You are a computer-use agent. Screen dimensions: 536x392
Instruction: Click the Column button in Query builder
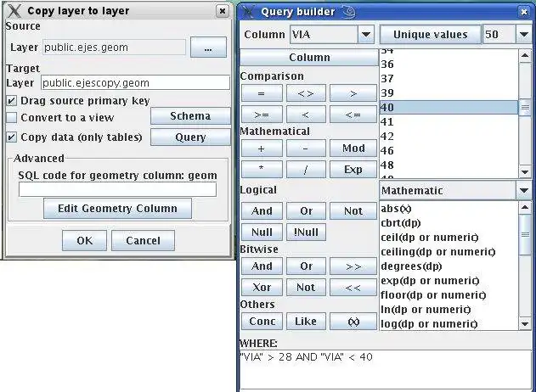pos(309,57)
